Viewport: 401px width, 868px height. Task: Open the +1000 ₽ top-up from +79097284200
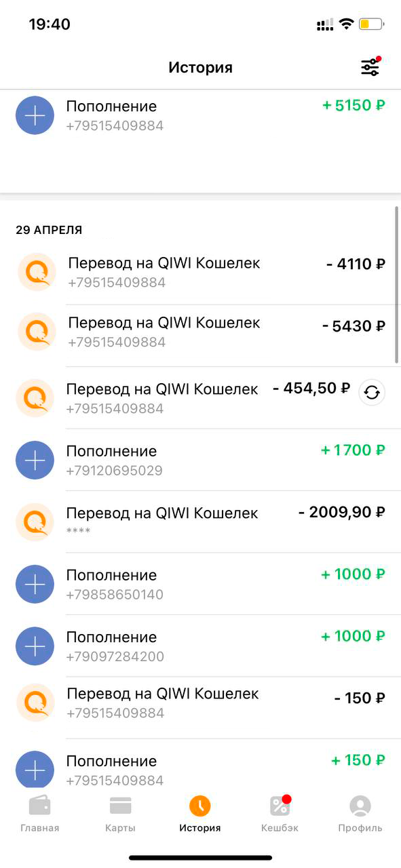(200, 646)
